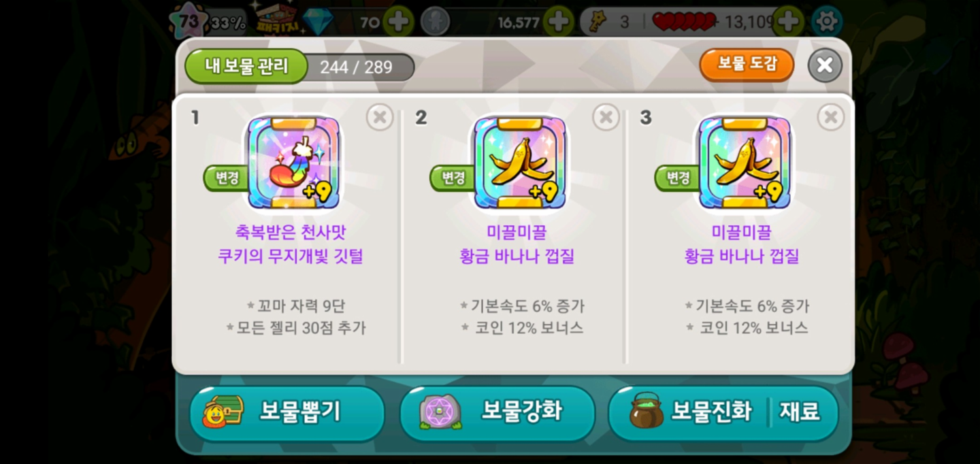The width and height of the screenshot is (980, 464).
Task: Tap the plus icon next to 16,577 coins
Action: pos(559,22)
